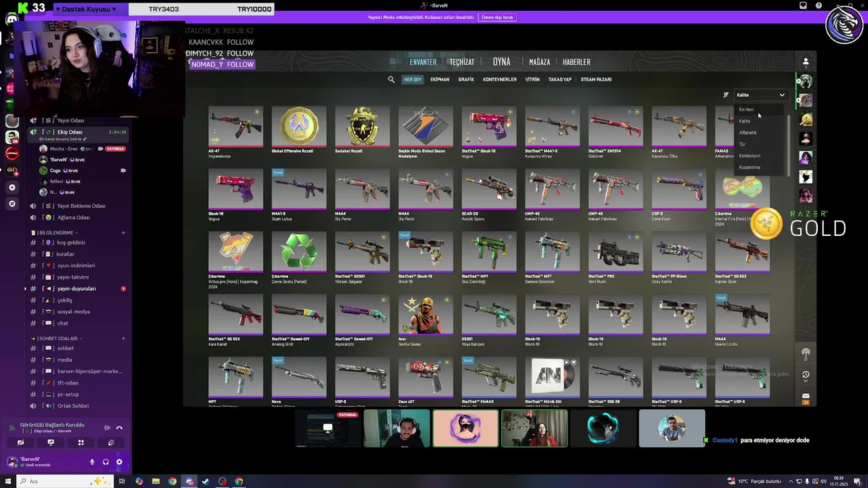The width and height of the screenshot is (868, 488).
Task: Open Discover servers compass icon
Action: pyautogui.click(x=12, y=203)
